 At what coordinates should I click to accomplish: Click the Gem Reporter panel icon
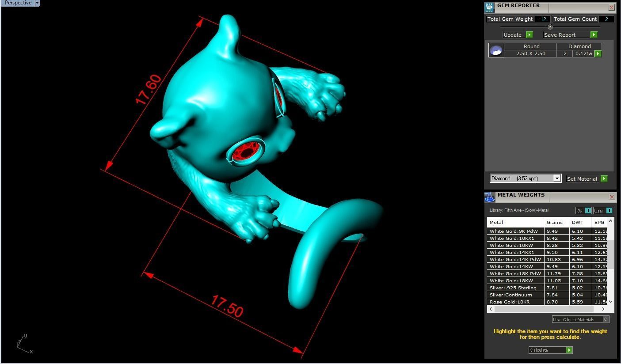click(489, 8)
